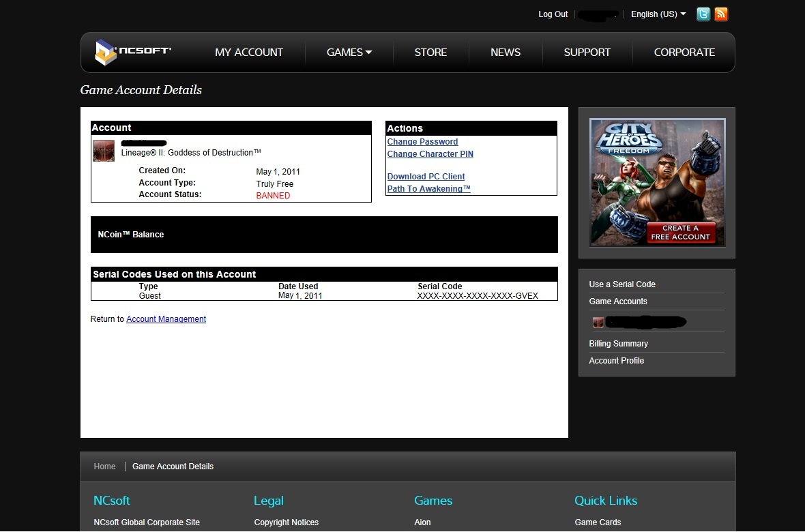Open the NEWS menu item
The image size is (805, 532).
[506, 53]
